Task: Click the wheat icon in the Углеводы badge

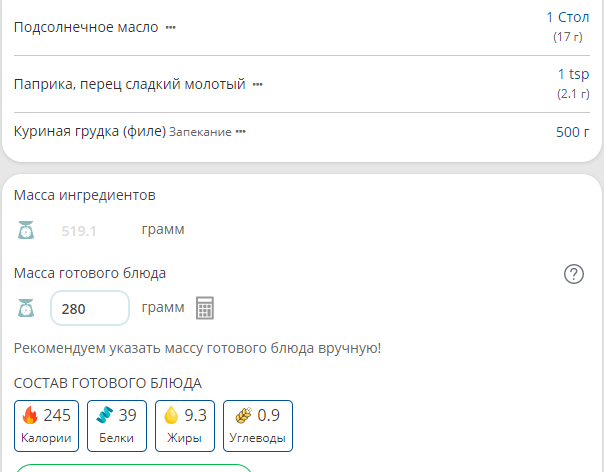Action: (243, 416)
